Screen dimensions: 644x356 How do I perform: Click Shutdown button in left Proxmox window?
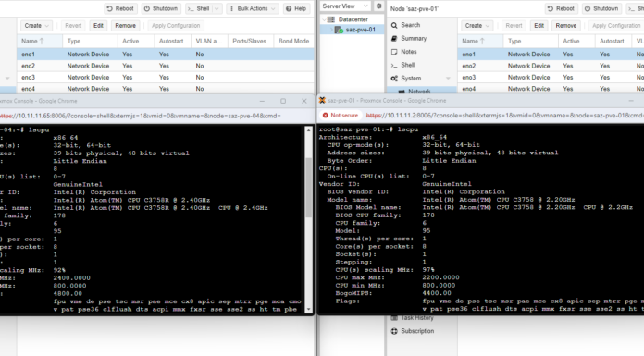(161, 8)
